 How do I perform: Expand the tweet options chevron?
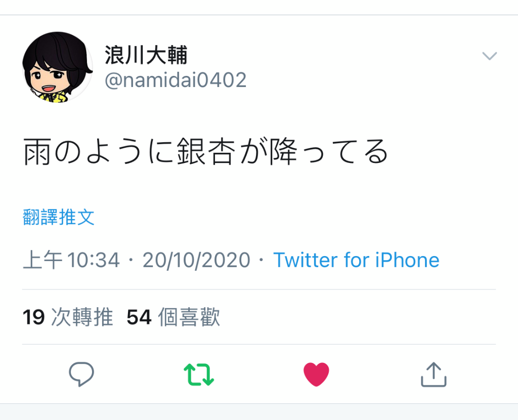click(489, 56)
